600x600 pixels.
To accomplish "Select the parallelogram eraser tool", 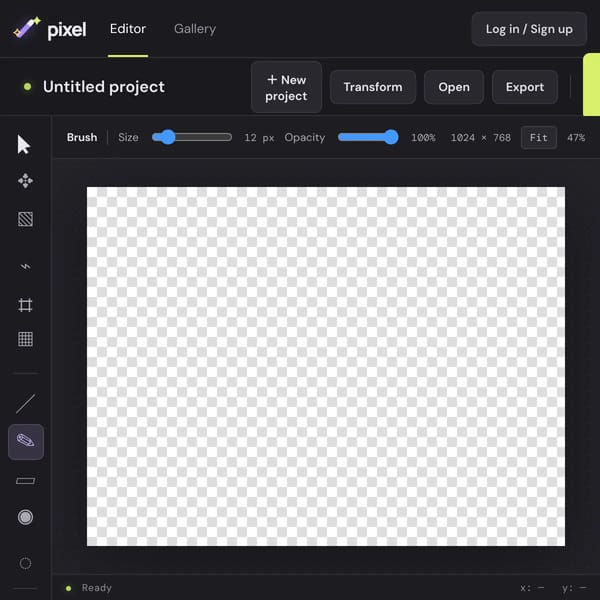I will point(25,481).
